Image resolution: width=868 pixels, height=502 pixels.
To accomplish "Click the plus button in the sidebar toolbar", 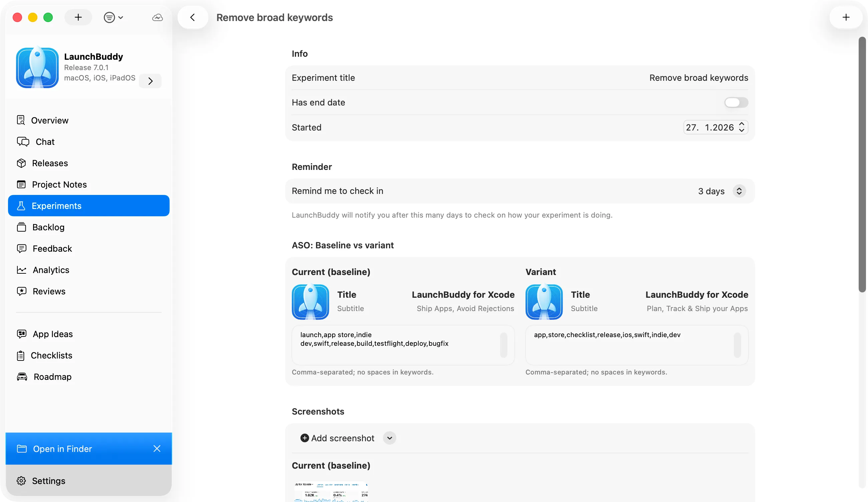I will point(78,17).
